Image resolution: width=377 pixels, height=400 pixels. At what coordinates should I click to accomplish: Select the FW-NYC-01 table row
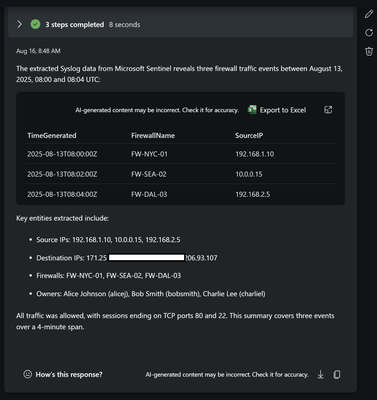(x=180, y=154)
